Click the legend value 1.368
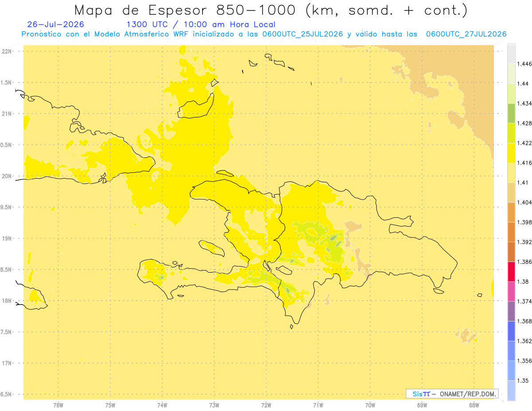 click(524, 321)
